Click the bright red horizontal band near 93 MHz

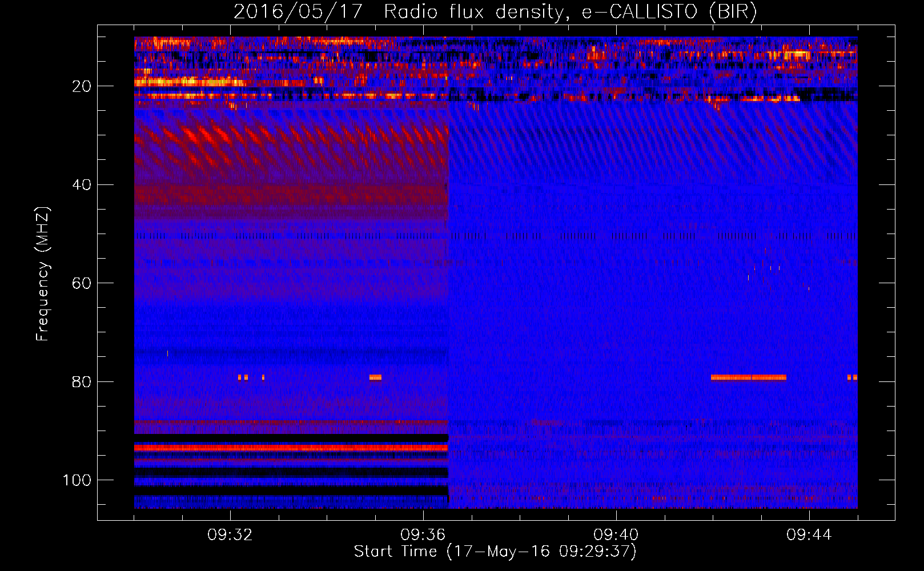click(x=291, y=448)
